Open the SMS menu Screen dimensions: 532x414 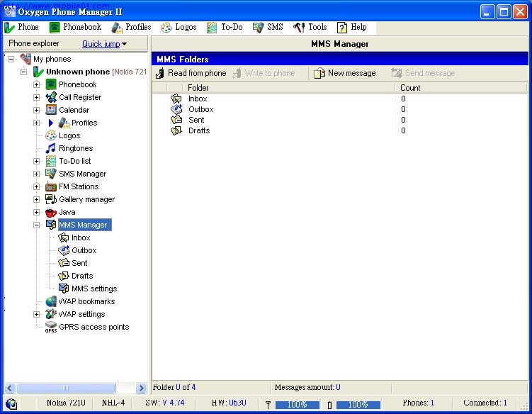[268, 27]
